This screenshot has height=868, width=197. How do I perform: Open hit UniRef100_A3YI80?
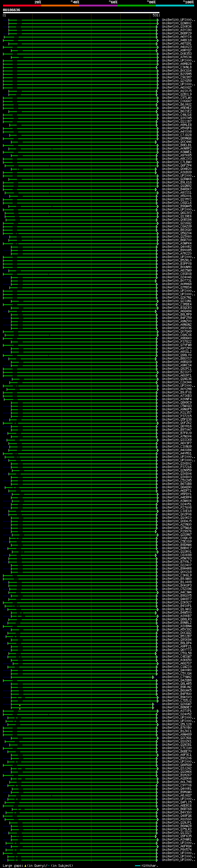pyautogui.click(x=177, y=30)
